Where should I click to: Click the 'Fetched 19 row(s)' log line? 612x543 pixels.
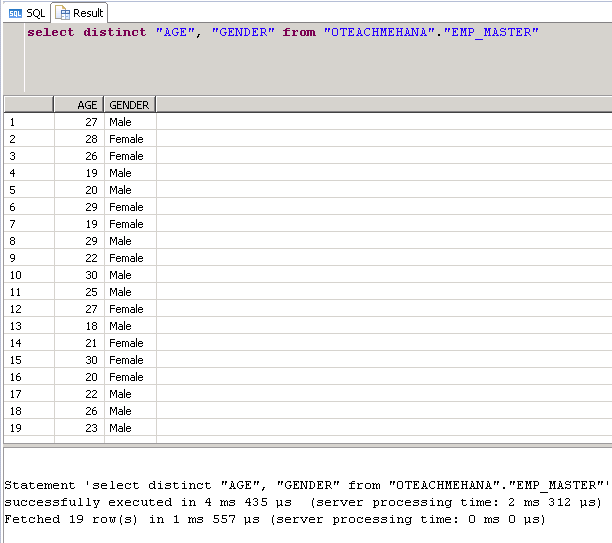(275, 520)
